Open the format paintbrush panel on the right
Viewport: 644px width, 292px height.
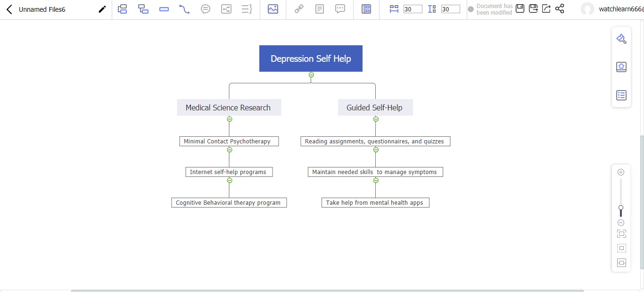click(621, 39)
